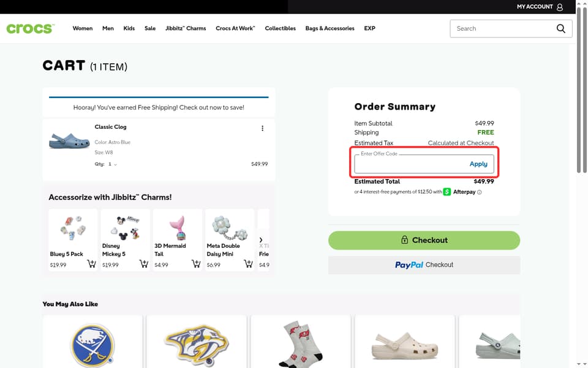Click the FREE shipping text
Screen dimensions: 588x368
tap(486, 132)
